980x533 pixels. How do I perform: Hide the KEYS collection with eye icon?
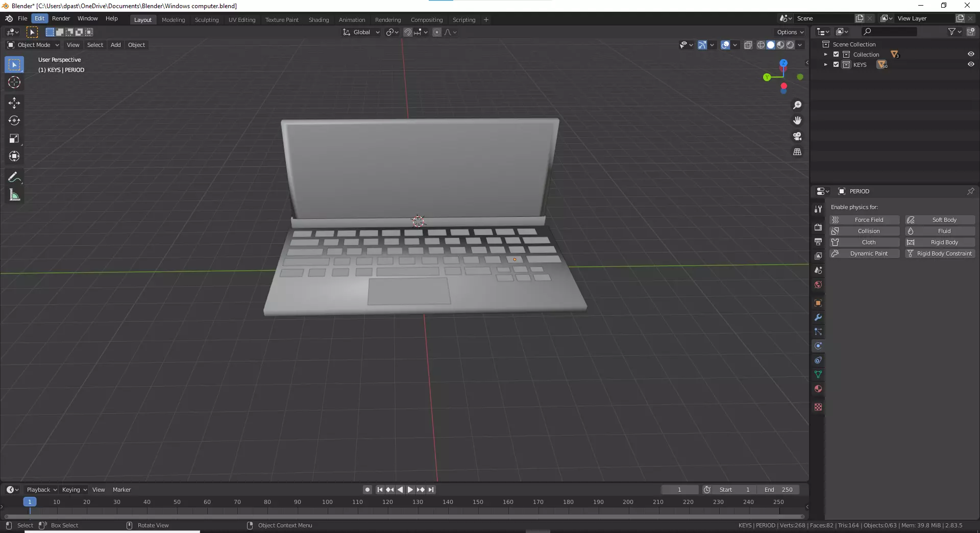971,64
